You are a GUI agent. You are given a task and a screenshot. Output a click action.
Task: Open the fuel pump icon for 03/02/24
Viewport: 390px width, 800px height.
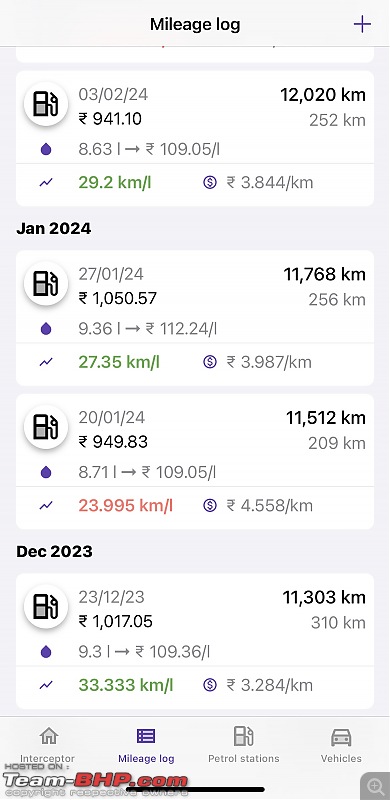point(46,104)
